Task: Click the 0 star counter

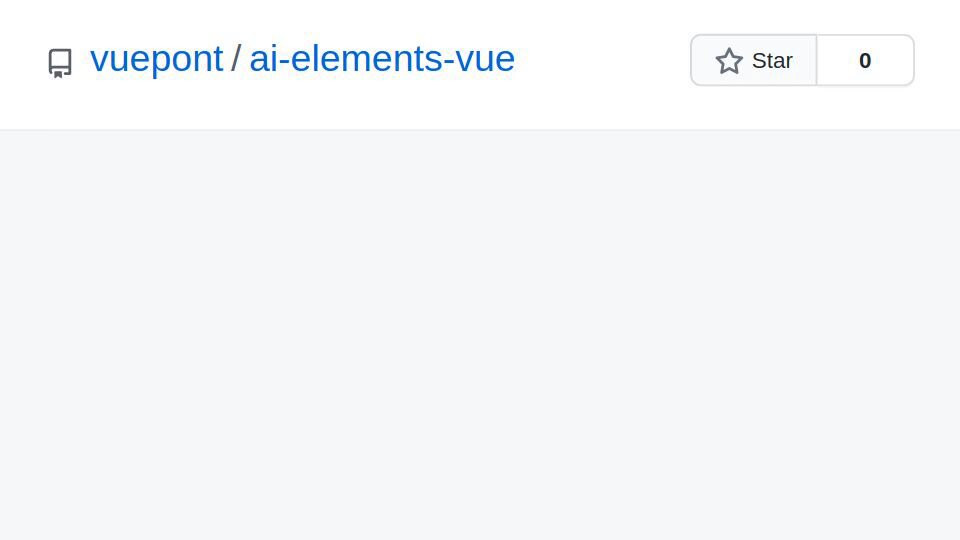Action: 865,60
